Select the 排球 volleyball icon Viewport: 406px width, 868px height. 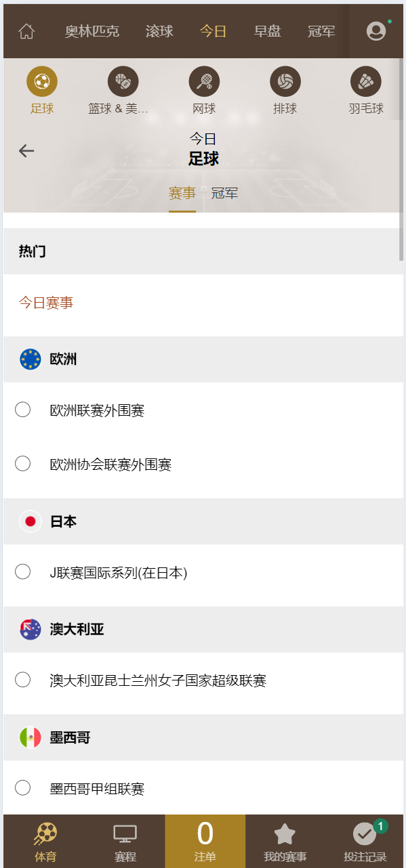point(285,82)
